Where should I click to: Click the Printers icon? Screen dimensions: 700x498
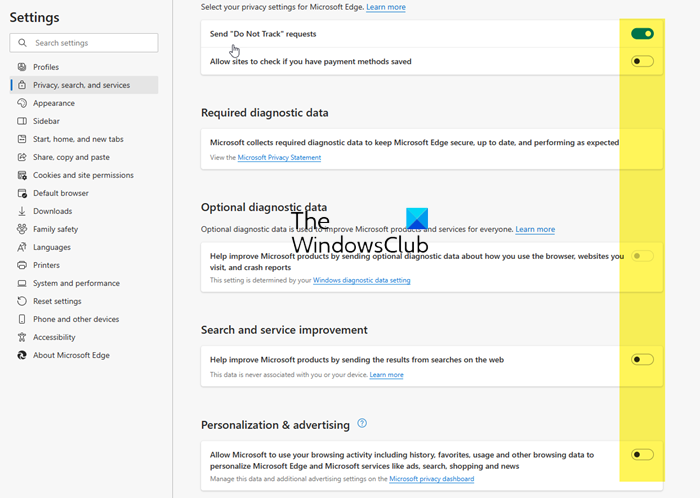click(x=21, y=265)
